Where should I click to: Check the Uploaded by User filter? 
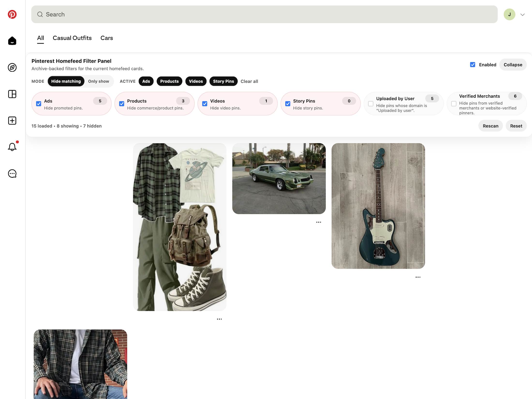point(370,104)
